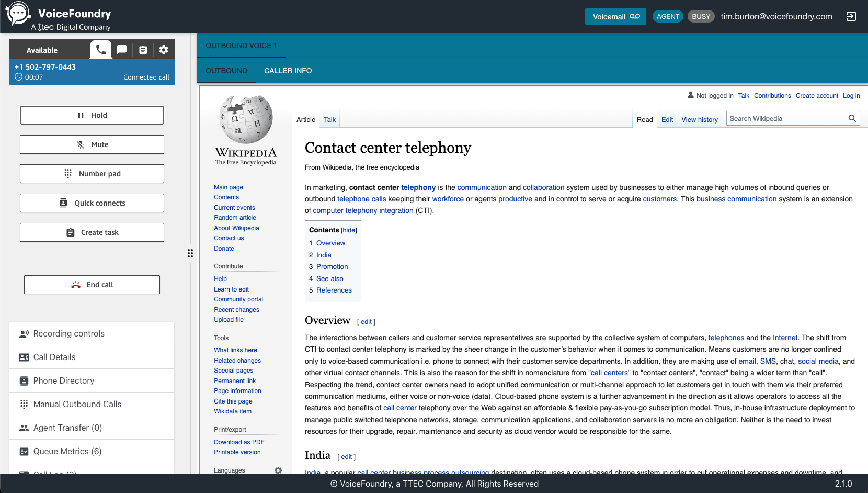Expand the Call Details section
This screenshot has height=493, width=868.
(x=92, y=357)
